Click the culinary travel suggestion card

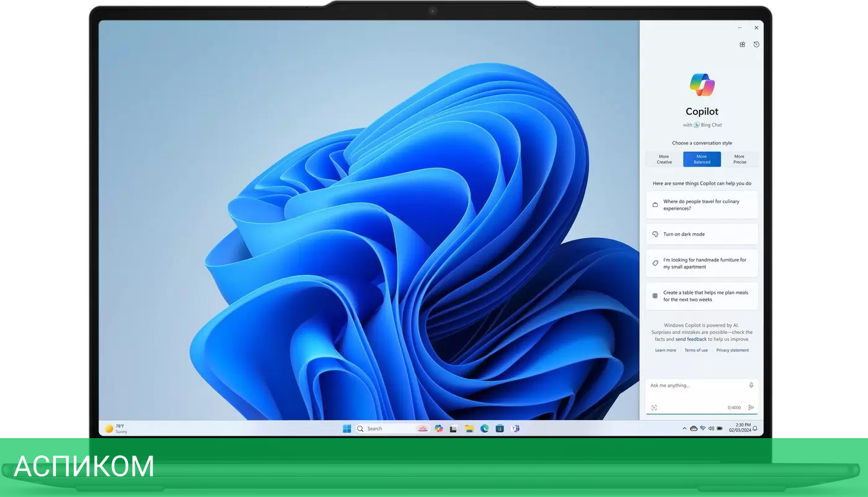pos(702,205)
